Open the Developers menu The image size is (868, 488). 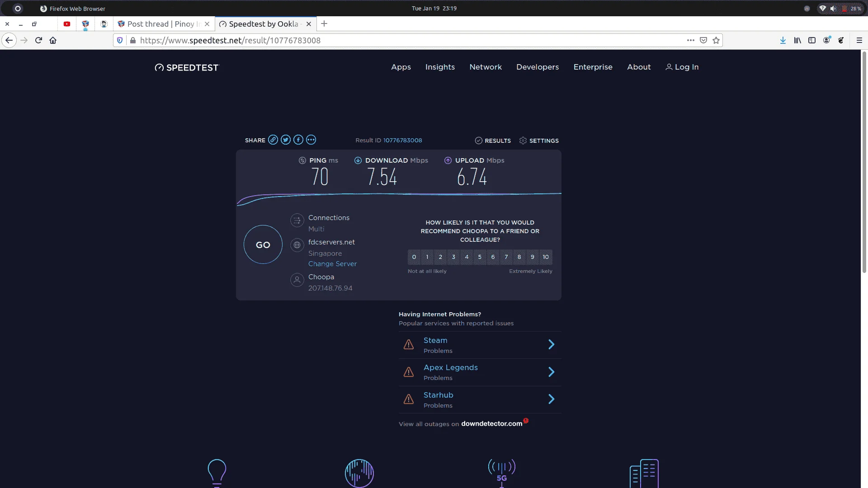(538, 67)
